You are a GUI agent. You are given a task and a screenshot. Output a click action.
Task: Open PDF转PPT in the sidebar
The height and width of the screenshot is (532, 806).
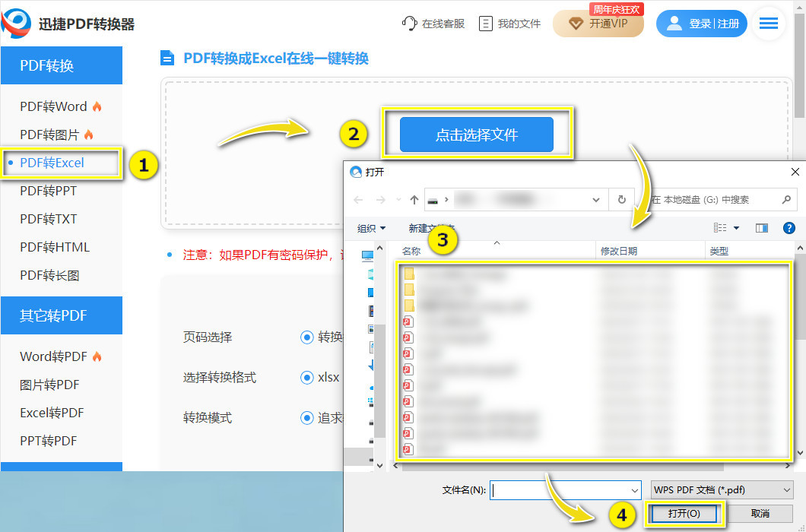49,191
